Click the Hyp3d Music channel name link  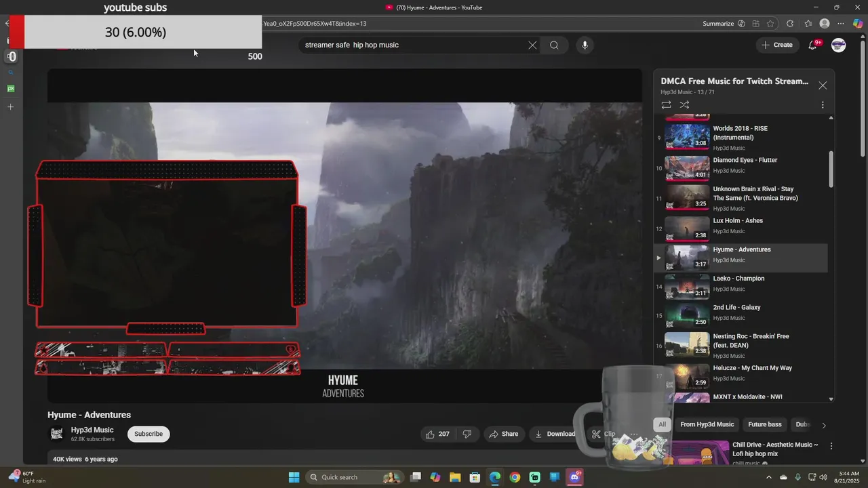tap(92, 430)
